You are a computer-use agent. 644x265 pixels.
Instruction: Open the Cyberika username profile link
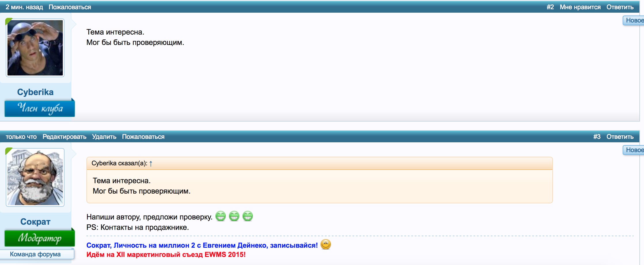point(35,92)
